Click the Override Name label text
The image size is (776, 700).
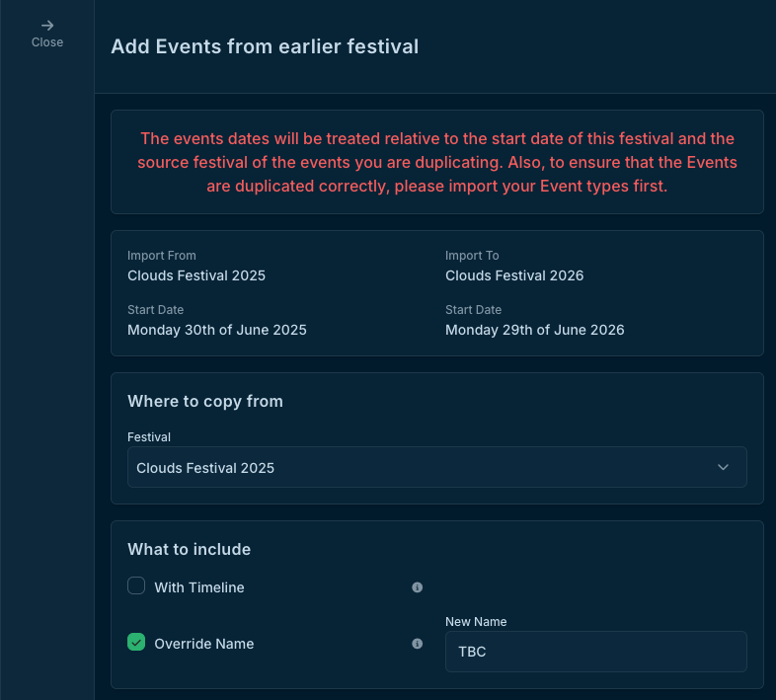click(204, 644)
